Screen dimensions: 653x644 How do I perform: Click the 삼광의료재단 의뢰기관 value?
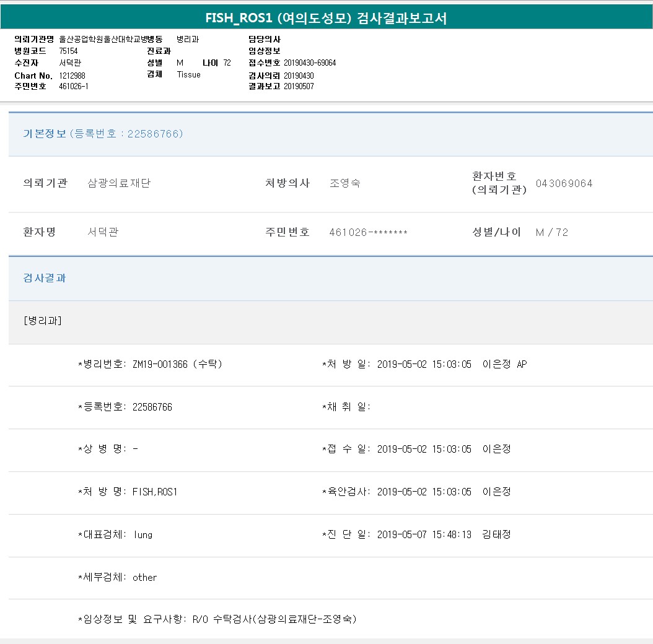click(119, 183)
